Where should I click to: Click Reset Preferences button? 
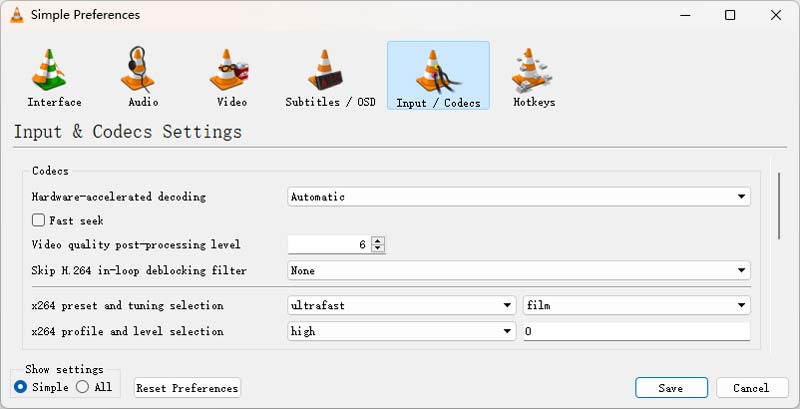[187, 388]
